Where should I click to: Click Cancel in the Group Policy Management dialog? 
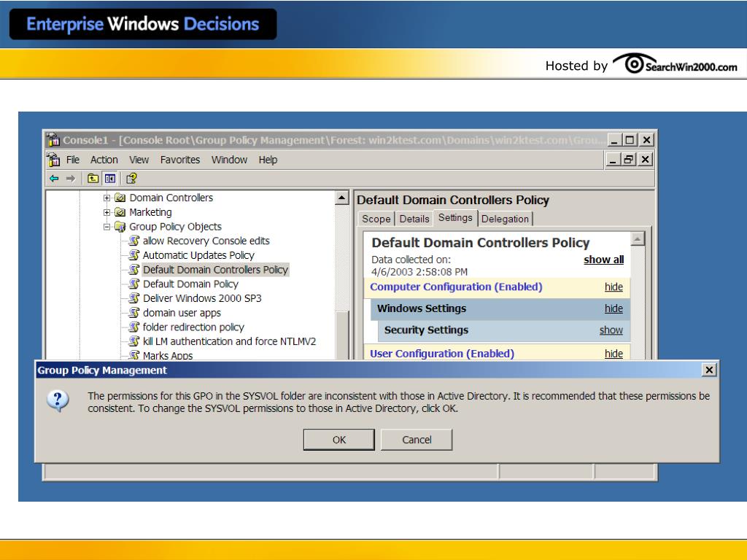(417, 440)
